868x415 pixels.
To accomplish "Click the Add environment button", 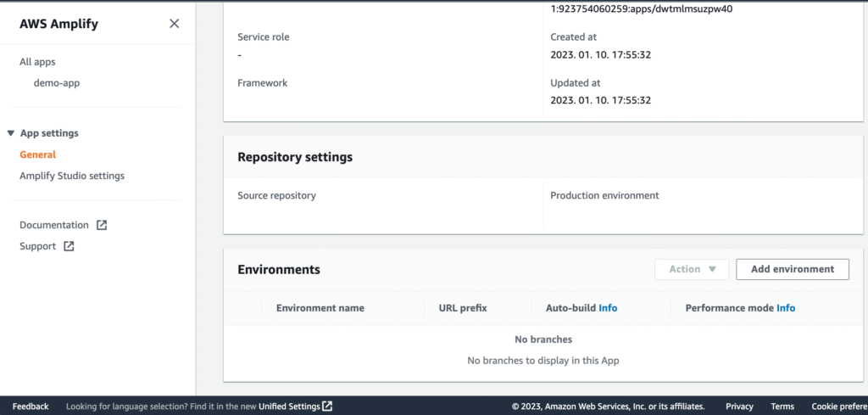I will (793, 269).
